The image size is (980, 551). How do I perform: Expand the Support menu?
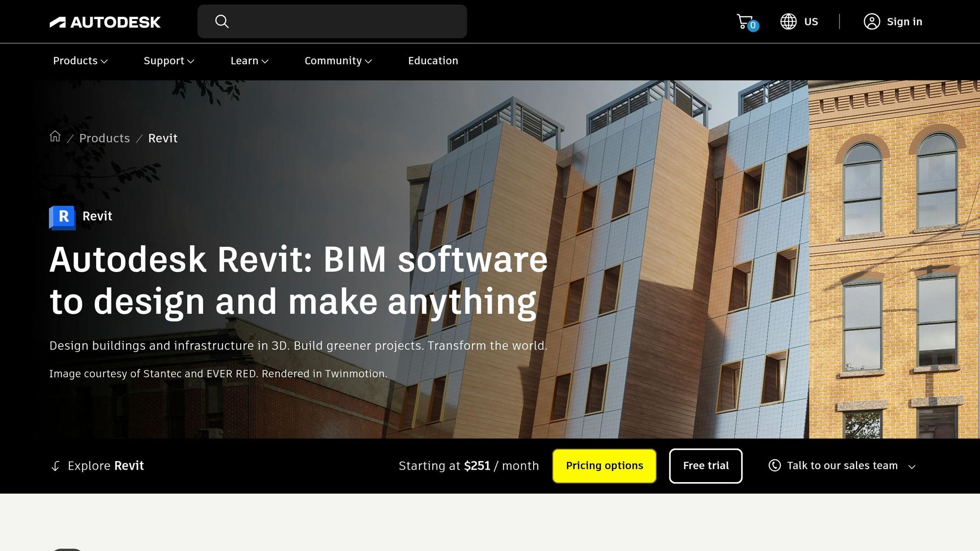[169, 61]
